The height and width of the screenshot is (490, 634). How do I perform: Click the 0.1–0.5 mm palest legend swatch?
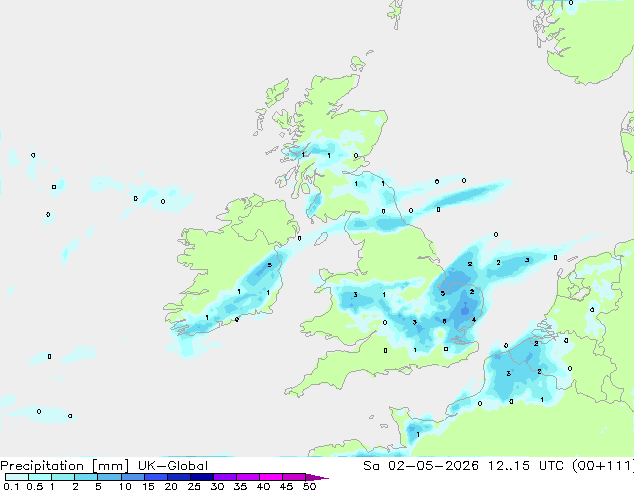tap(17, 477)
